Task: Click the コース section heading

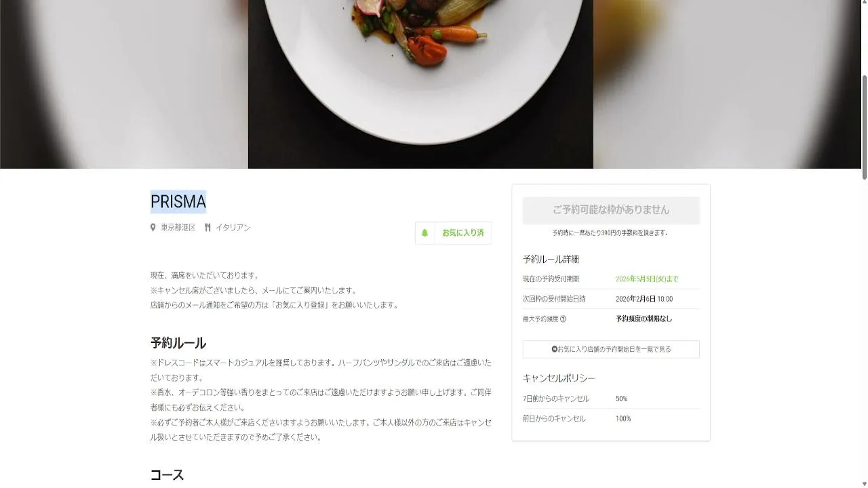Action: 167,474
